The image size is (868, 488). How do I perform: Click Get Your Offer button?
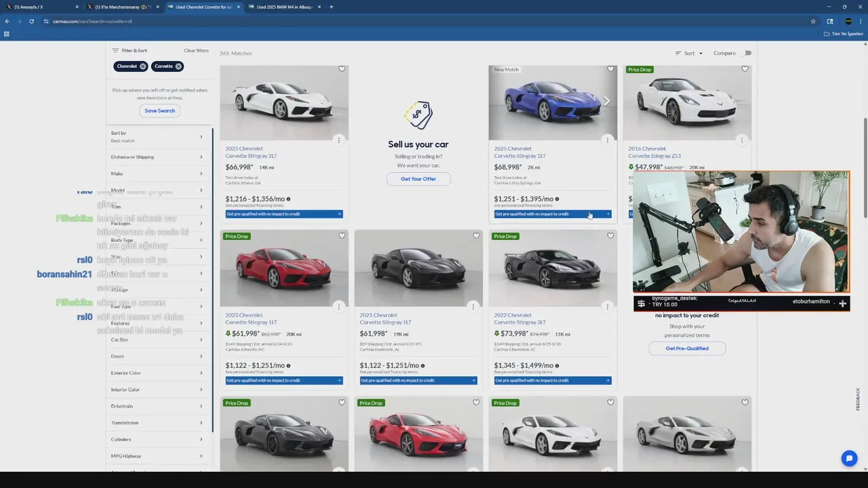coord(418,179)
